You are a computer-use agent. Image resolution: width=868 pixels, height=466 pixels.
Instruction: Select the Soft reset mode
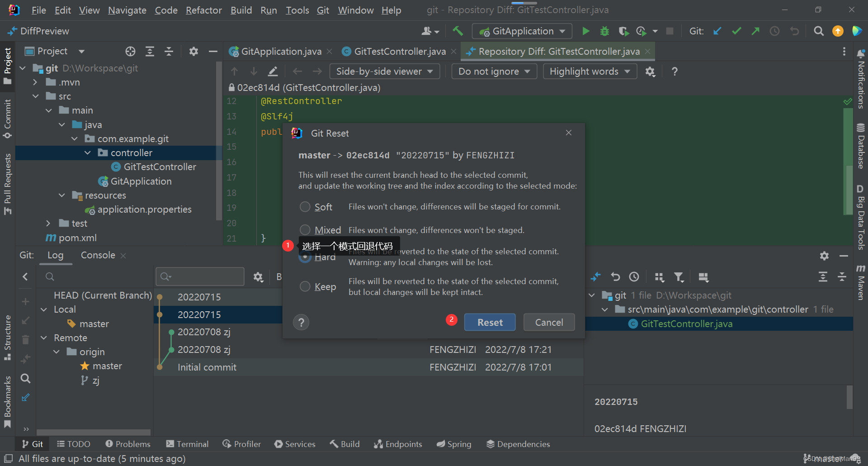(305, 207)
